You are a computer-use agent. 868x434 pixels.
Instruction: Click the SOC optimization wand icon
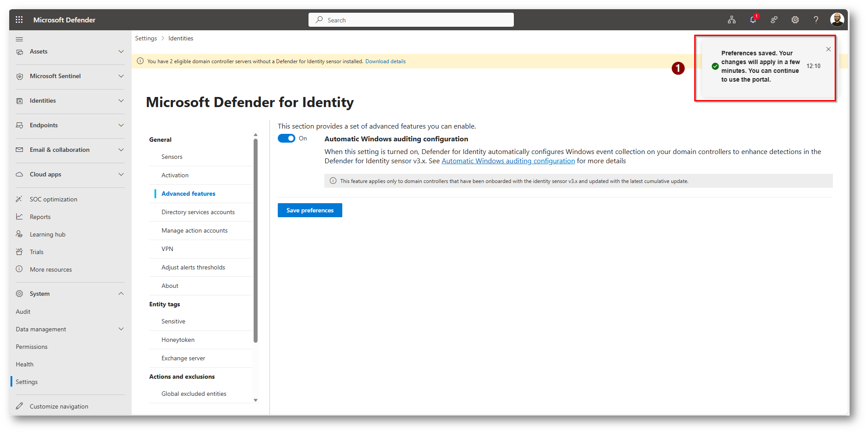(19, 199)
